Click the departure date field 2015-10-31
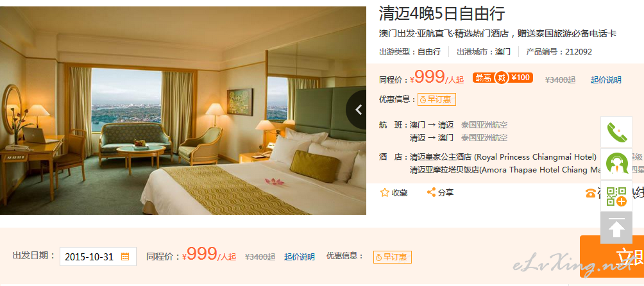This screenshot has width=644, height=286. 98,257
